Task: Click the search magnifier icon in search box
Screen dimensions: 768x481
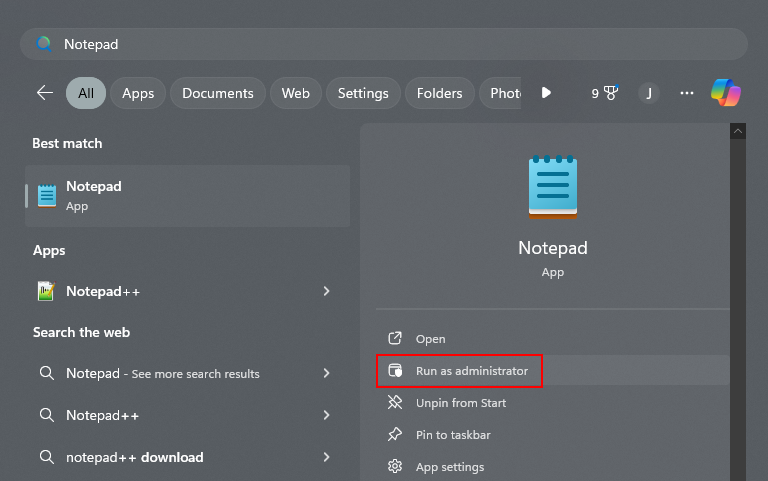Action: pyautogui.click(x=44, y=44)
